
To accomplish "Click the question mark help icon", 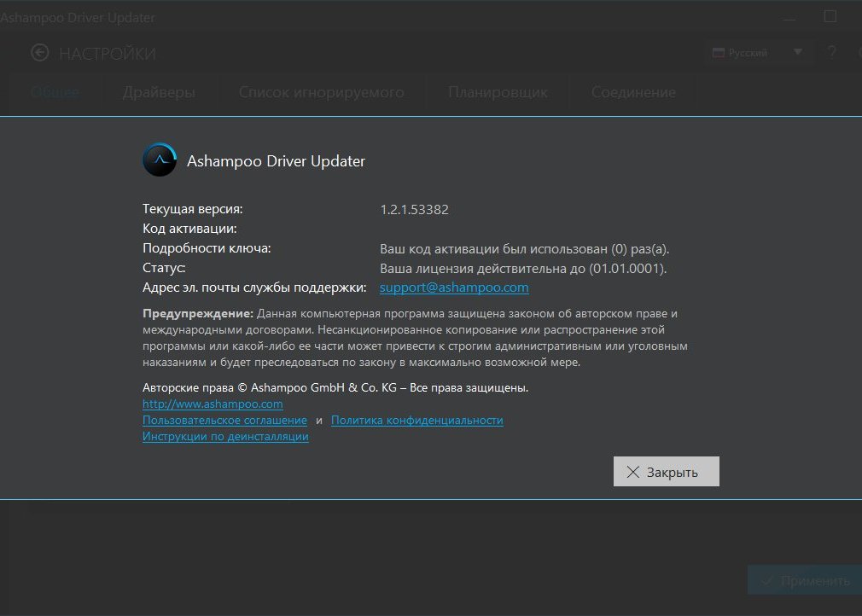I will pos(832,52).
